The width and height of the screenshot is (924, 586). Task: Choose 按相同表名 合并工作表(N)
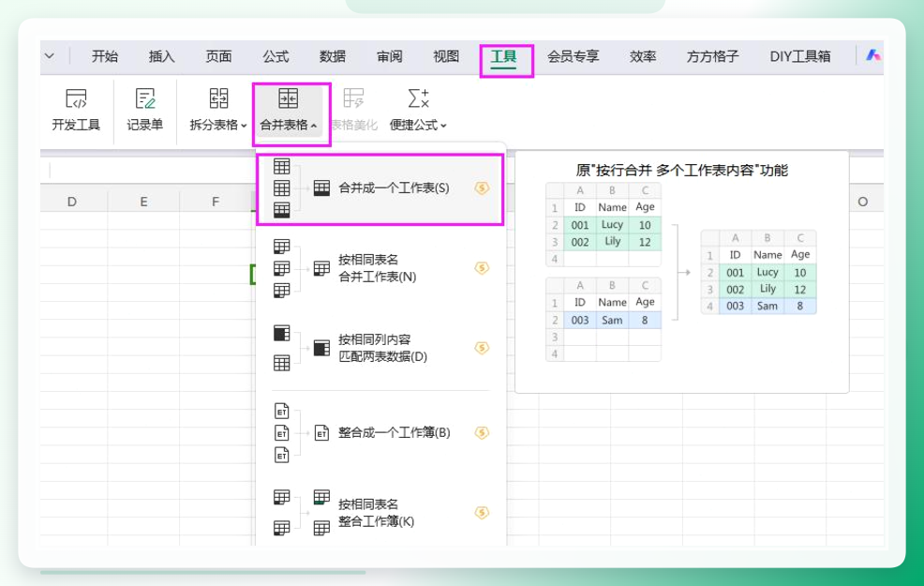[x=380, y=268]
